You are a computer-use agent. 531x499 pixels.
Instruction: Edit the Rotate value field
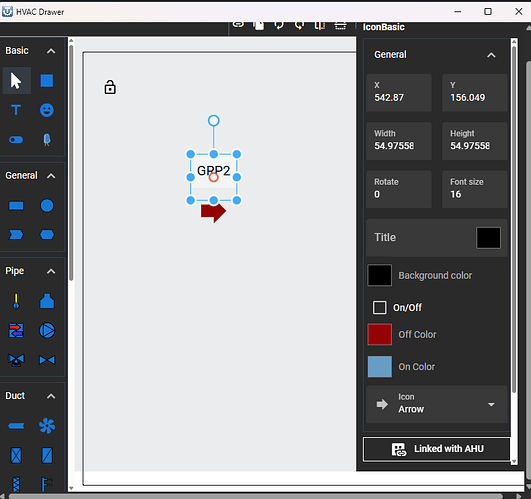point(399,189)
